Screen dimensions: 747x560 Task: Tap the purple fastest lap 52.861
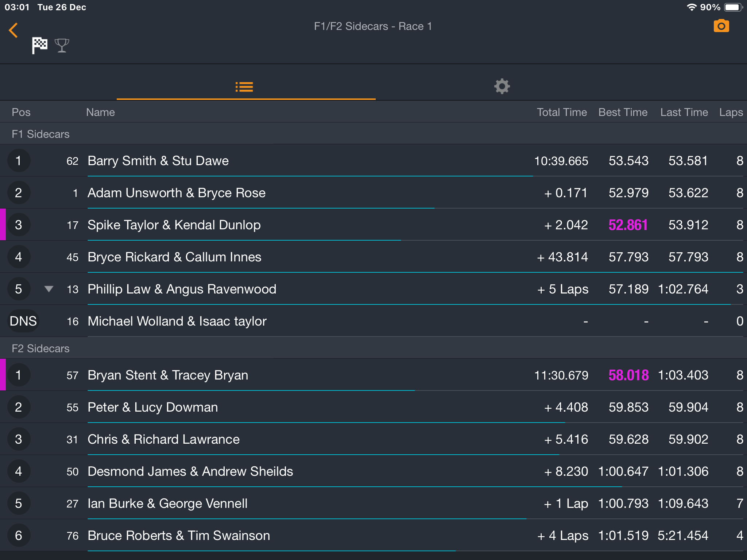click(628, 225)
